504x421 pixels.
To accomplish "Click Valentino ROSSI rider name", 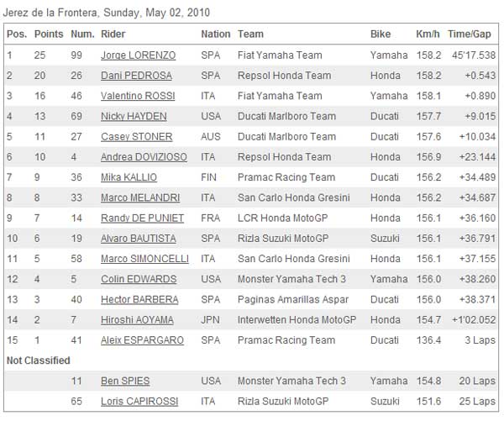I will coord(138,96).
